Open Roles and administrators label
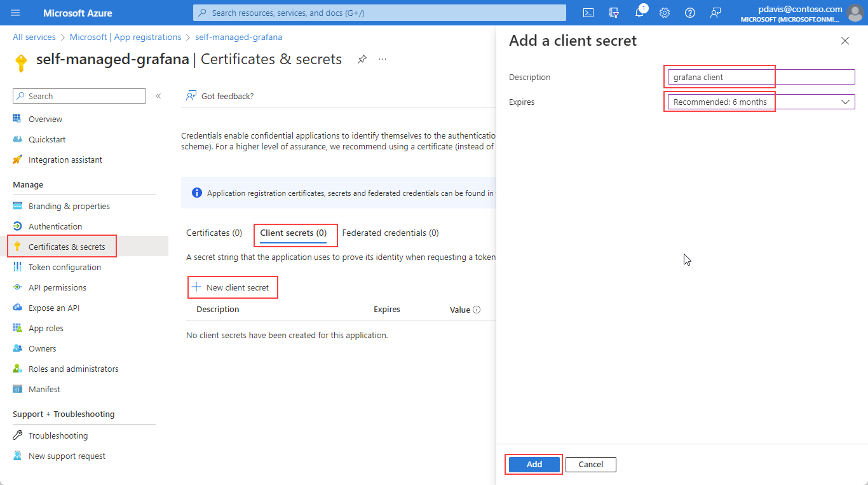 pos(74,369)
